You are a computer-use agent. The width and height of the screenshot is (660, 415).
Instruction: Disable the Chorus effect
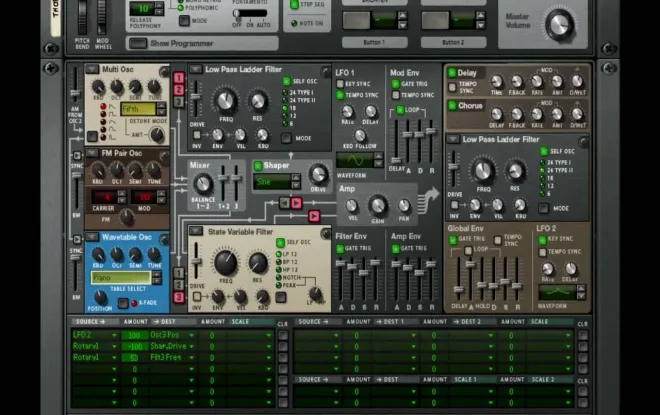(453, 105)
